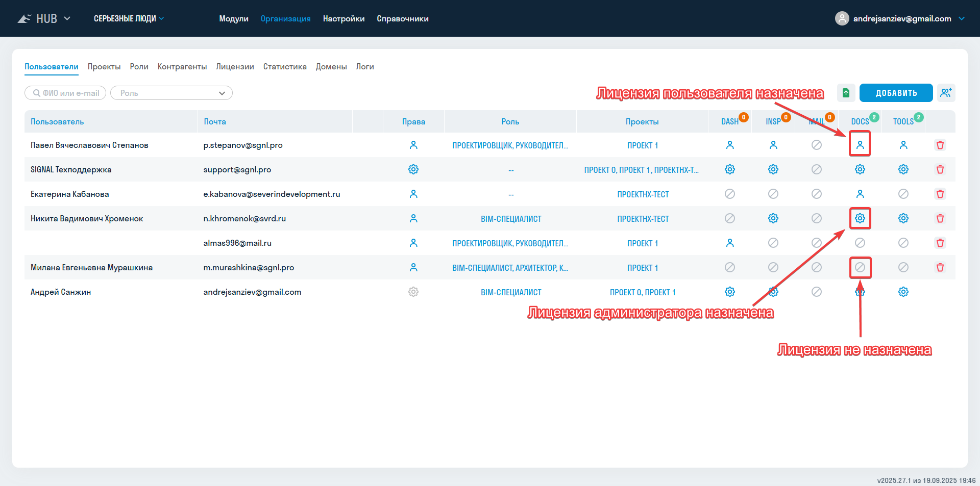
Task: Open the Настройки menu item
Action: (344, 19)
